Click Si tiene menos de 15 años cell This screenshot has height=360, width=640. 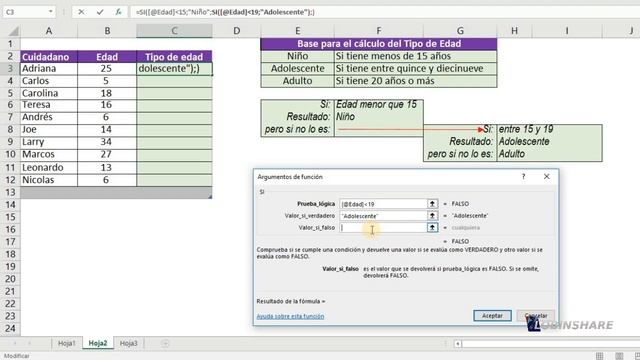(x=416, y=56)
